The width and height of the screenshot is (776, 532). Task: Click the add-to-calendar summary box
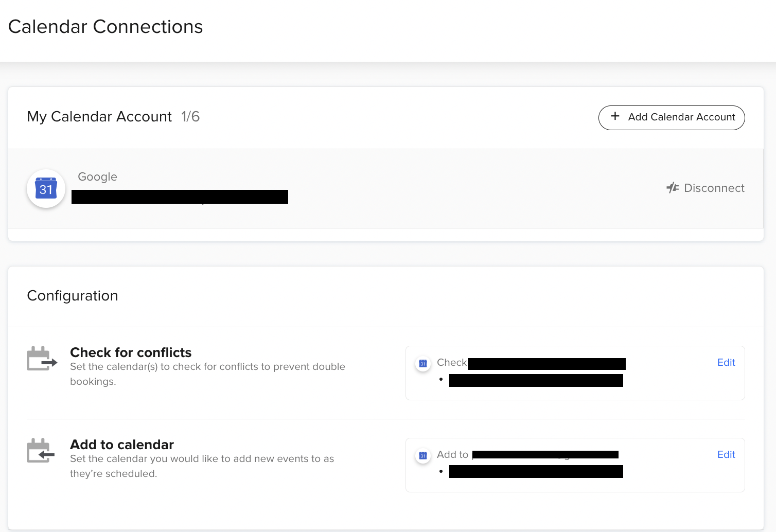(575, 465)
